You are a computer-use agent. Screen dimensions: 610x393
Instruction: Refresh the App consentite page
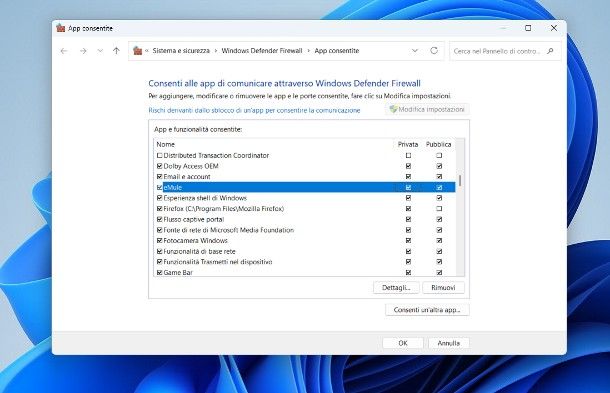(434, 51)
